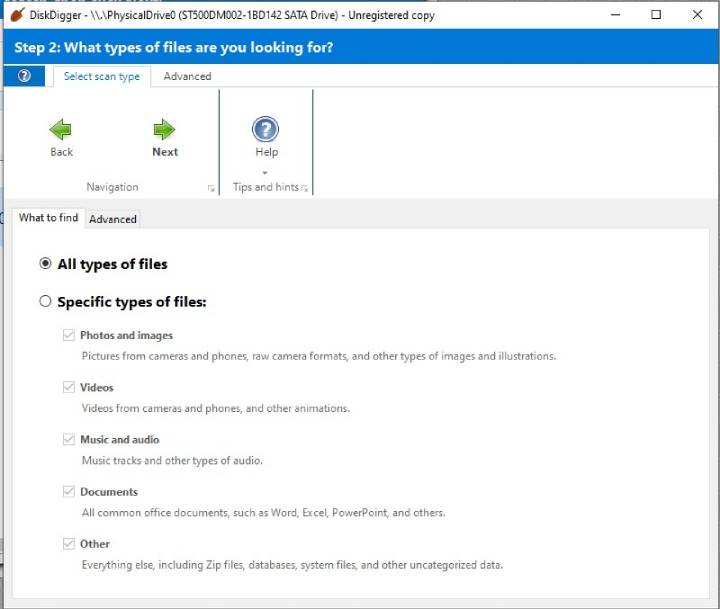Select the All types of files option
The width and height of the screenshot is (720, 609).
point(45,264)
